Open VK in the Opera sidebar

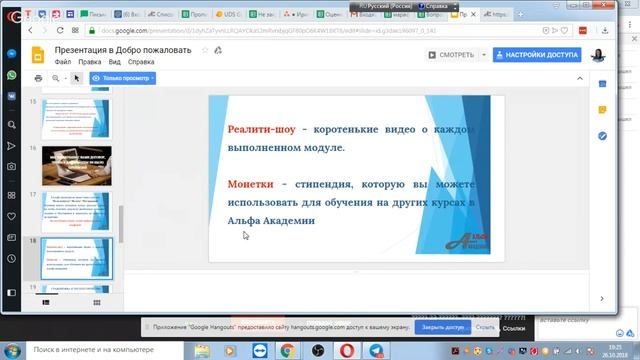(11, 96)
